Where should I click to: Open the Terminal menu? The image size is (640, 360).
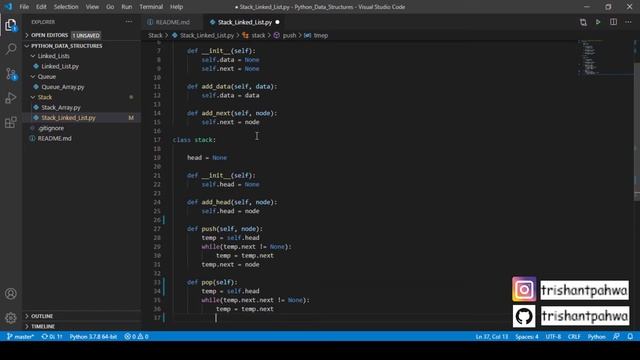pyautogui.click(x=151, y=7)
